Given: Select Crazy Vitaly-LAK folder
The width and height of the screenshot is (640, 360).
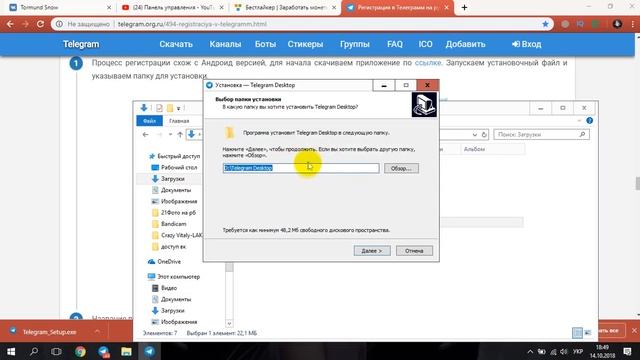Looking at the screenshot, I should [177, 235].
